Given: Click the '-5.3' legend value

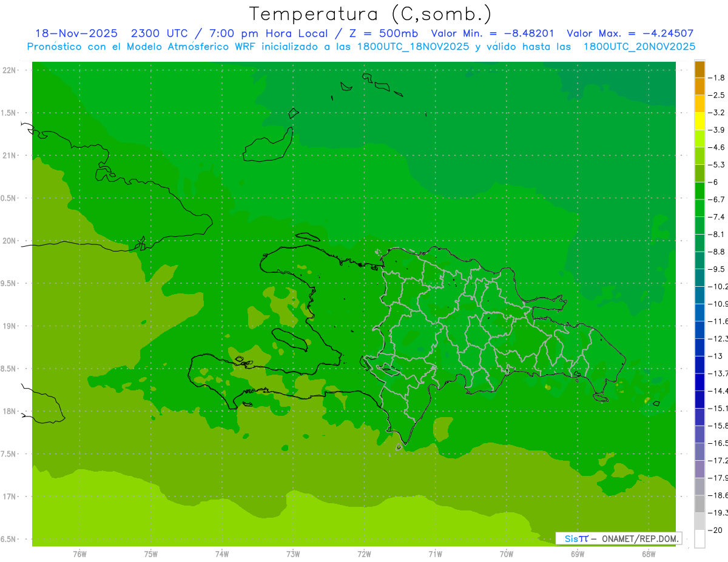Looking at the screenshot, I should point(716,165).
